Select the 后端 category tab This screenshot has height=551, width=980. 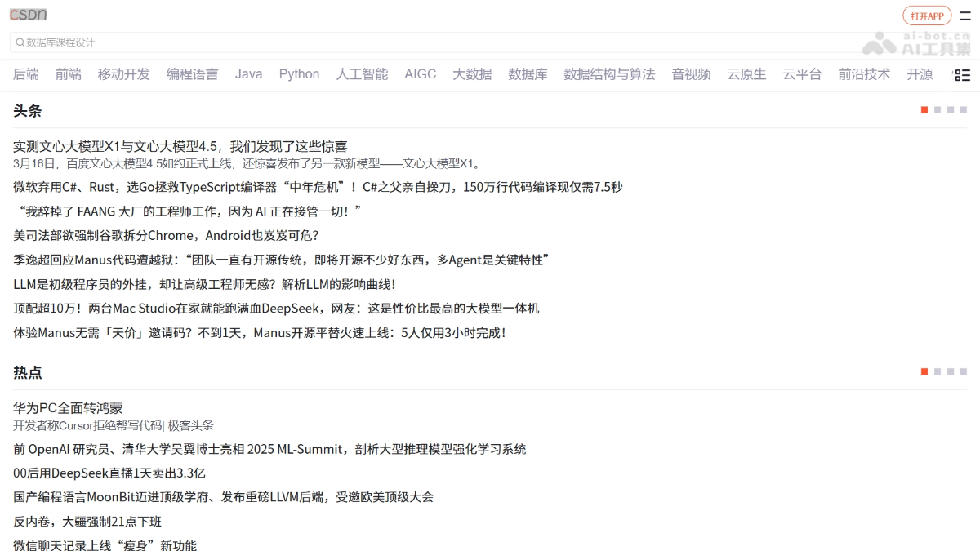point(26,74)
